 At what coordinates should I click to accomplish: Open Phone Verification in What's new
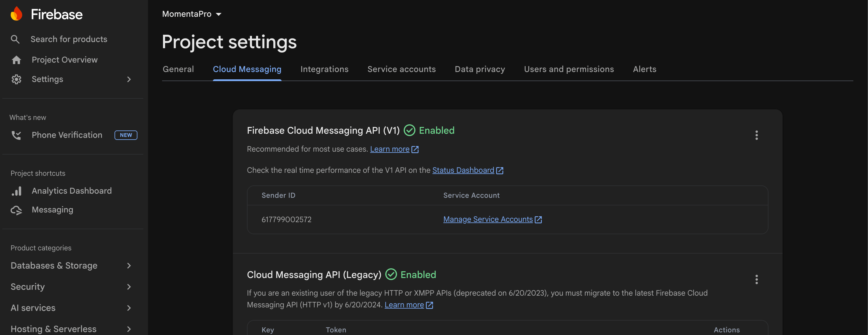tap(67, 135)
